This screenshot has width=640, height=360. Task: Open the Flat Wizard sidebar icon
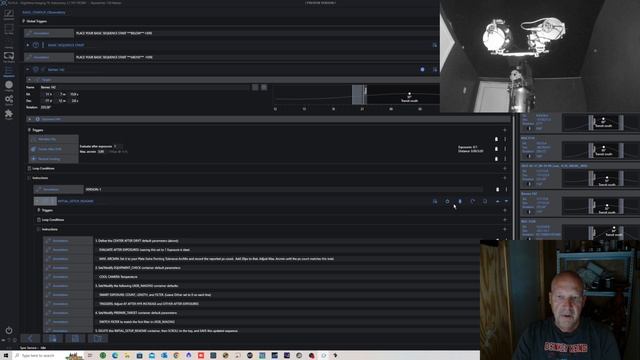pyautogui.click(x=9, y=56)
